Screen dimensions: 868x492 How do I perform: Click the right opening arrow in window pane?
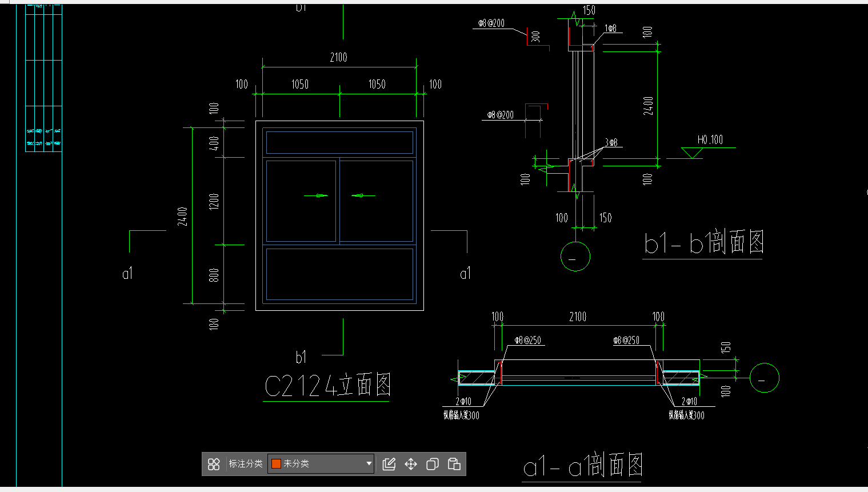(x=363, y=195)
